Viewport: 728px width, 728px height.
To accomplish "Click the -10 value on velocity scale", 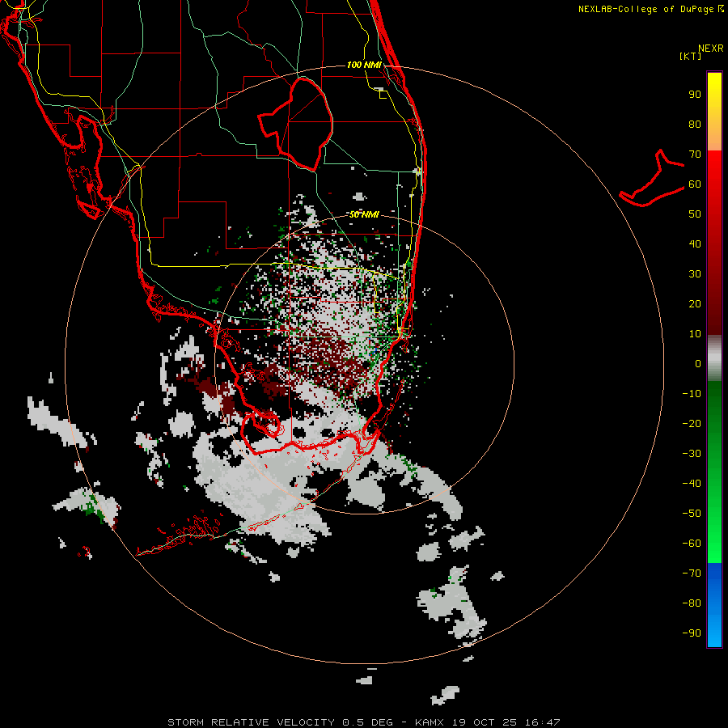I will click(692, 394).
